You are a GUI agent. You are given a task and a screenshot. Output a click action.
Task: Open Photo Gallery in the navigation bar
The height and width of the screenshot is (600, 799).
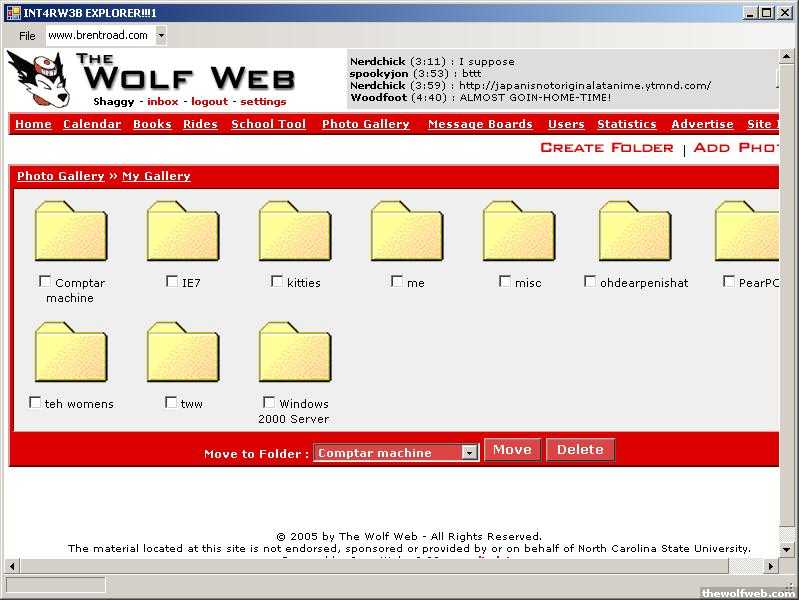(x=365, y=124)
